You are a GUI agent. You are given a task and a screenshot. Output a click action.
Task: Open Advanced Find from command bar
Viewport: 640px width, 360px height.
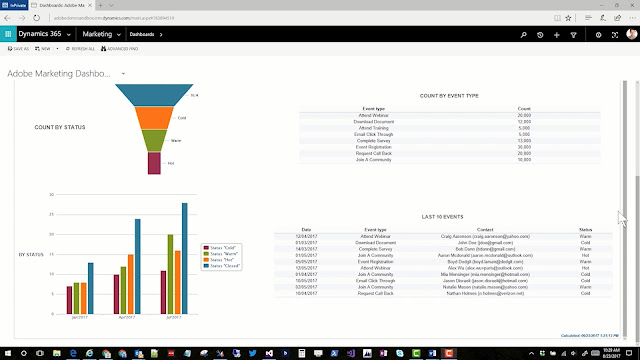[x=120, y=49]
